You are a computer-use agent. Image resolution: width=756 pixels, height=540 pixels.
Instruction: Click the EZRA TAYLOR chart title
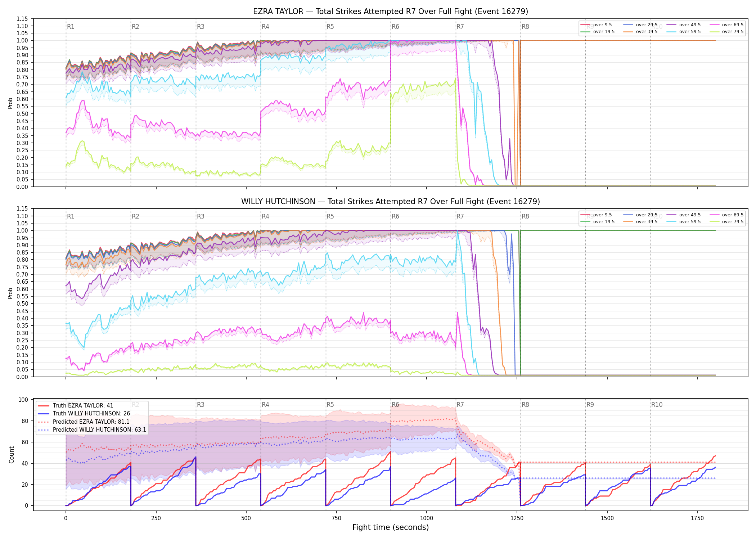391,12
